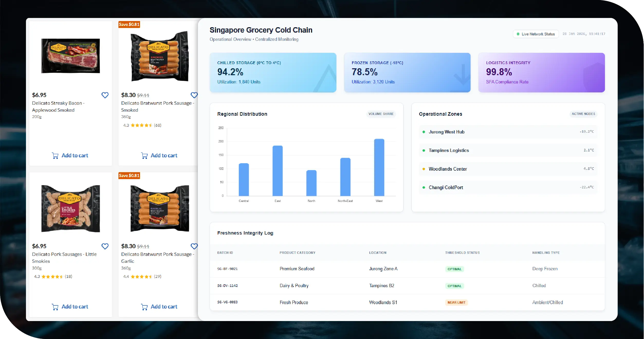This screenshot has width=644, height=339.
Task: Open the Applewood Smoked bacon product image
Action: click(x=71, y=56)
